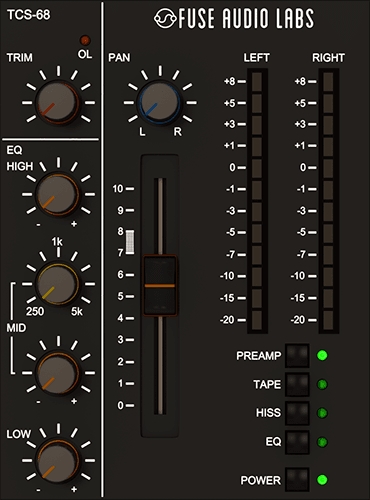370x500 pixels.
Task: Toggle the TAPE button
Action: click(x=297, y=384)
